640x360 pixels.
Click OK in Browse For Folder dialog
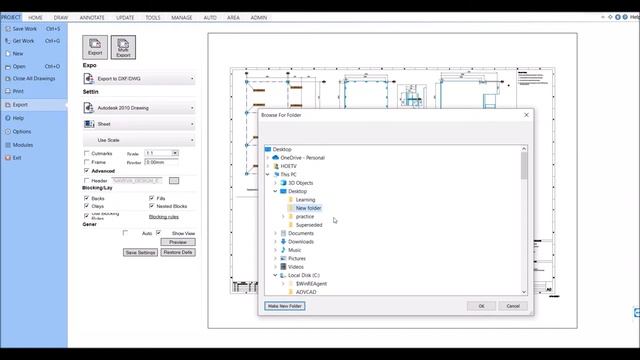tap(481, 306)
